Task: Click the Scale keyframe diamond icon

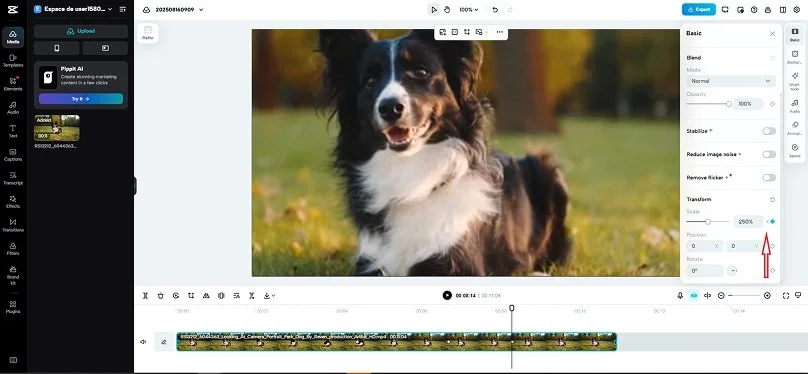Action: [x=772, y=222]
